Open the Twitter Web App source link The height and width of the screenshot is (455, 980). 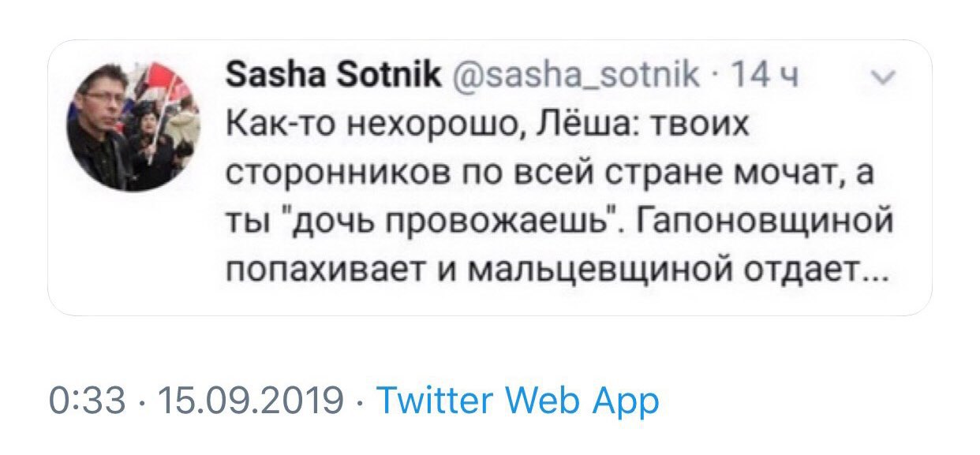518,401
